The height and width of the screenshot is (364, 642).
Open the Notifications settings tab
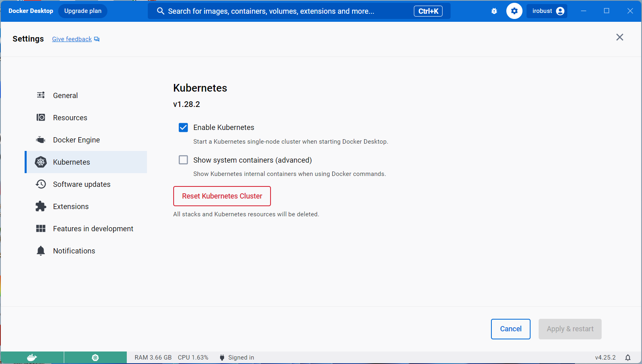tap(86, 251)
